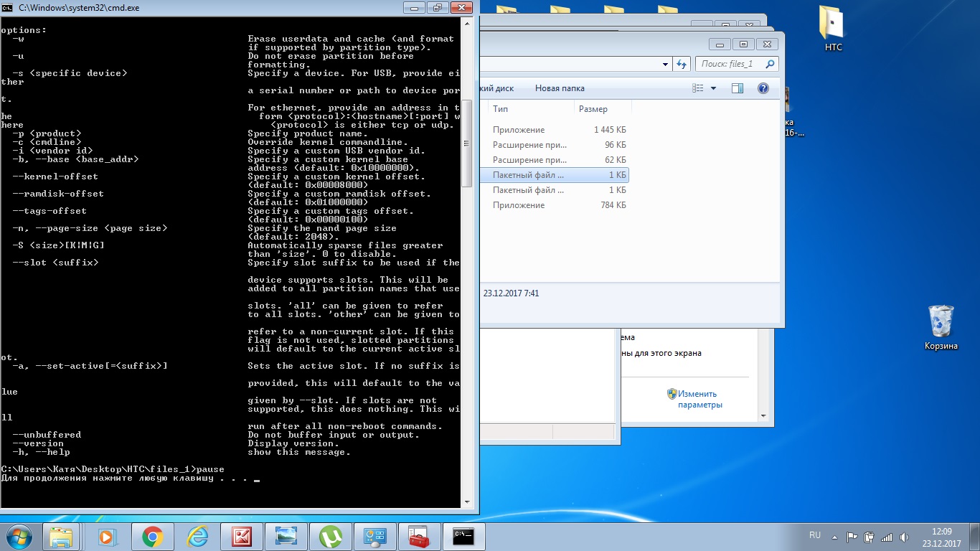The image size is (980, 551).
Task: Expand the address bar history dropdown
Action: click(665, 64)
